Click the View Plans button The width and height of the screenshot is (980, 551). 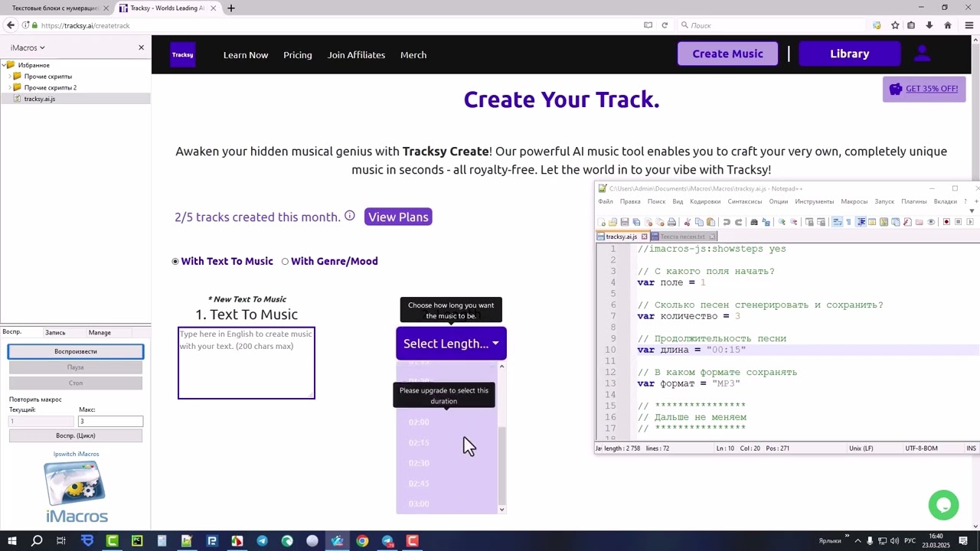[x=398, y=217]
